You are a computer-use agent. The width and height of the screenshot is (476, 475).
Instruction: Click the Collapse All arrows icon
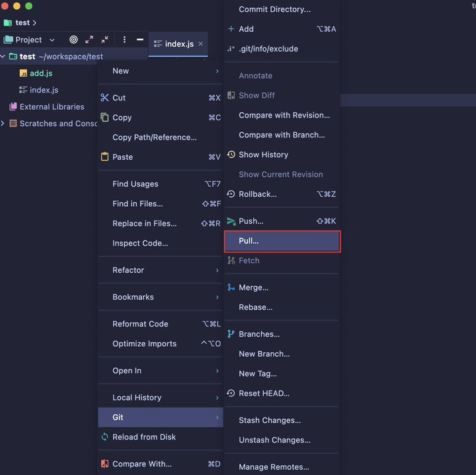pos(104,40)
